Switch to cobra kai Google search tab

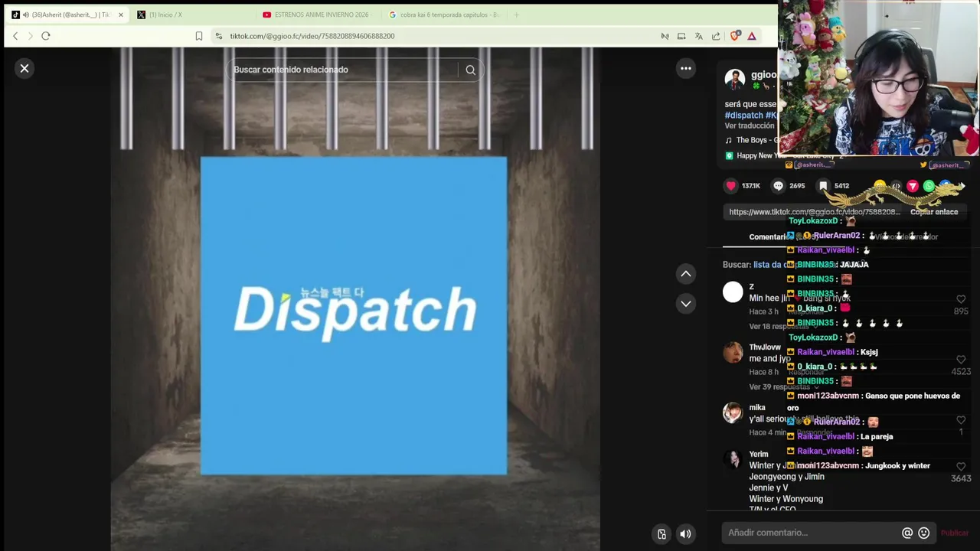(x=444, y=15)
